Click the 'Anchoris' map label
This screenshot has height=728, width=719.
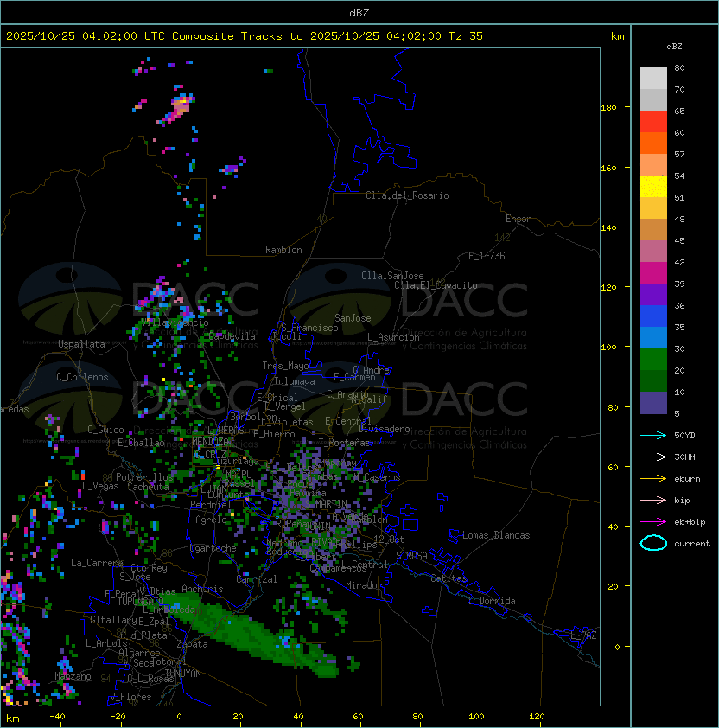[x=202, y=589]
